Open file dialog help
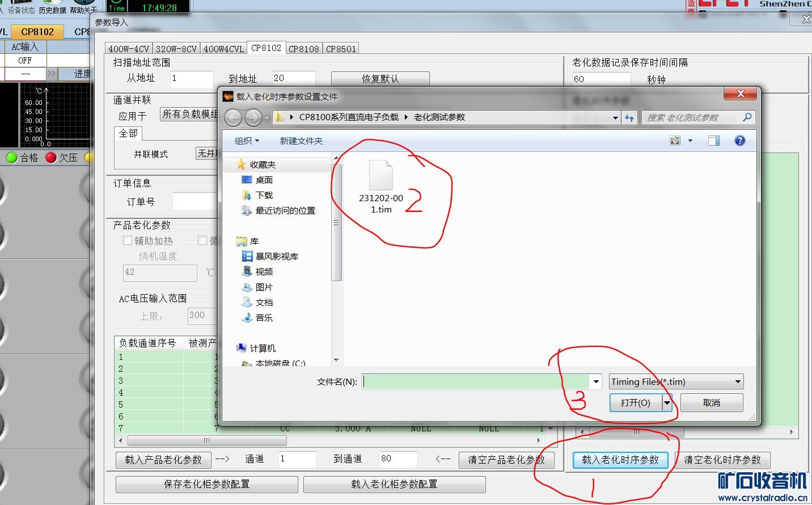Image resolution: width=812 pixels, height=505 pixels. pos(740,141)
